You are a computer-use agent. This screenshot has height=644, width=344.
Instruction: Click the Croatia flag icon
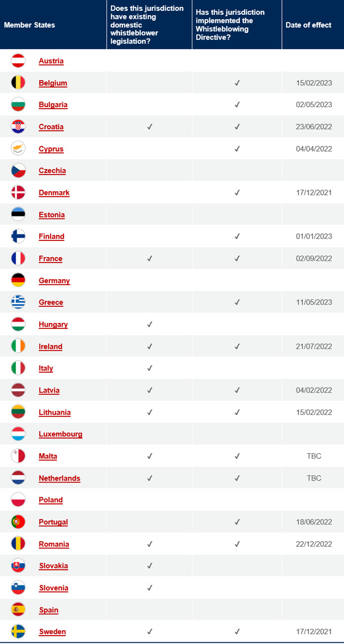coord(18,127)
